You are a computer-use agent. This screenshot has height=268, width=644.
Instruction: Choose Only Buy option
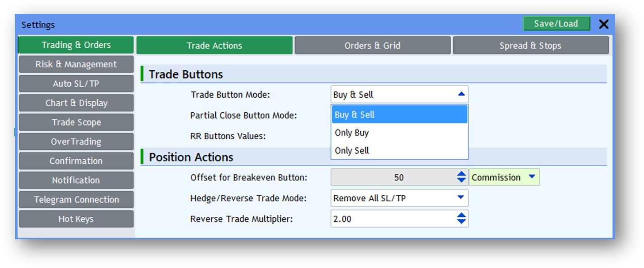400,133
